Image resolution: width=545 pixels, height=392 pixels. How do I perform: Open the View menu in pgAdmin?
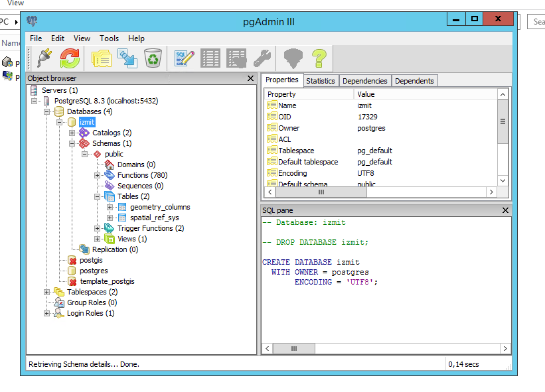pos(82,38)
